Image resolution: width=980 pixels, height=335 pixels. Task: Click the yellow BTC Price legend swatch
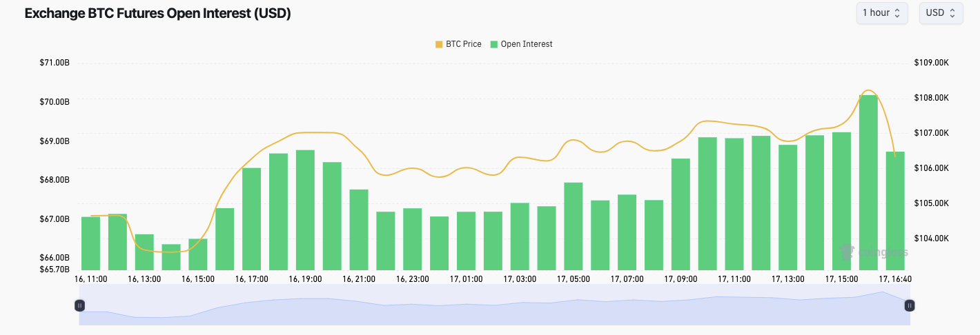439,44
